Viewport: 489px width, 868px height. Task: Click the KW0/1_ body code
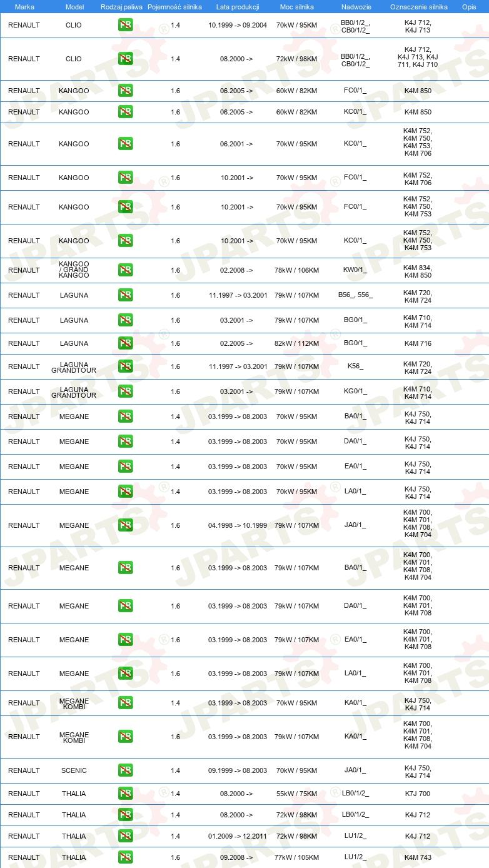pyautogui.click(x=355, y=270)
